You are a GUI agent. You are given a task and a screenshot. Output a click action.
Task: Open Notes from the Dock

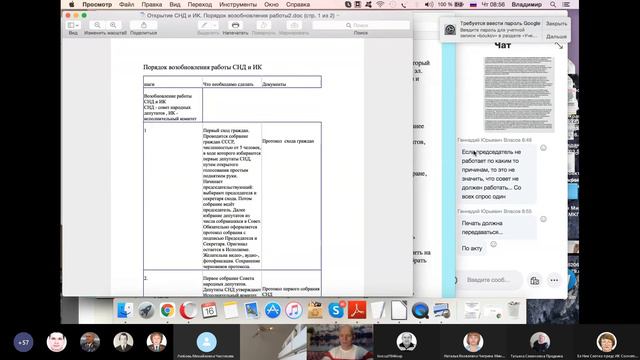[231, 311]
